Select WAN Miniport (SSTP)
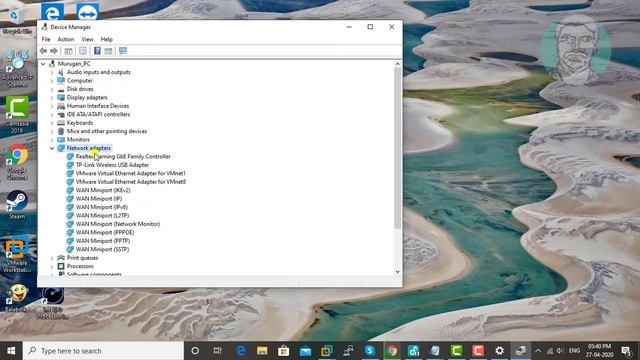Image resolution: width=640 pixels, height=360 pixels. tap(102, 249)
